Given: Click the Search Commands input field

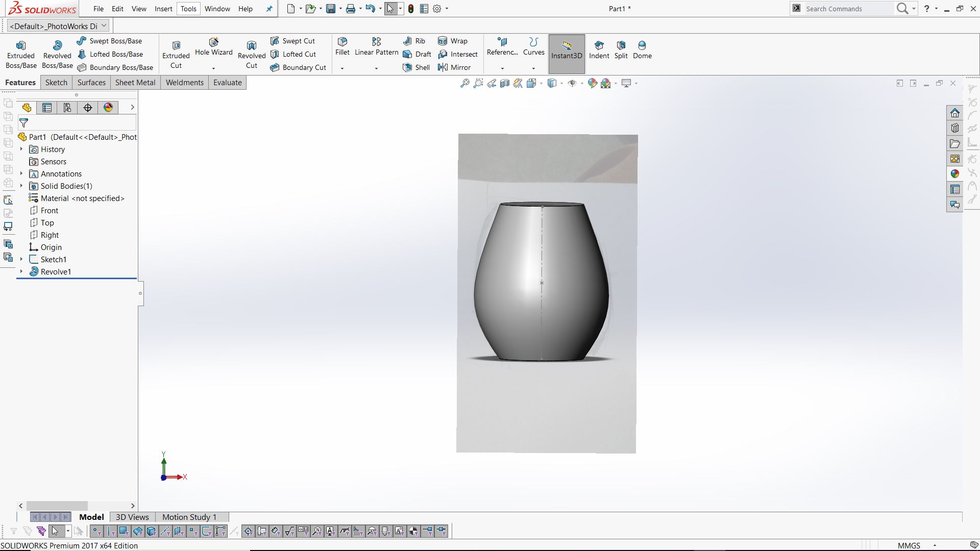Looking at the screenshot, I should tap(847, 9).
